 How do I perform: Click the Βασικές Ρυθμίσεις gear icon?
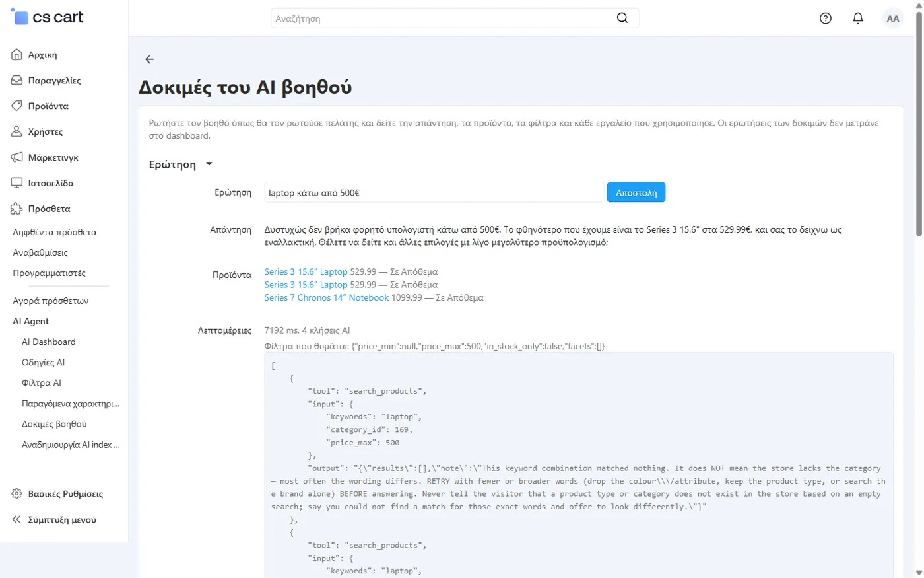tap(16, 494)
